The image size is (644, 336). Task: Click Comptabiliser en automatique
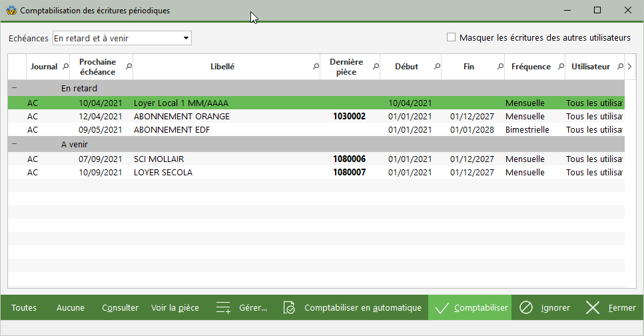(354, 308)
